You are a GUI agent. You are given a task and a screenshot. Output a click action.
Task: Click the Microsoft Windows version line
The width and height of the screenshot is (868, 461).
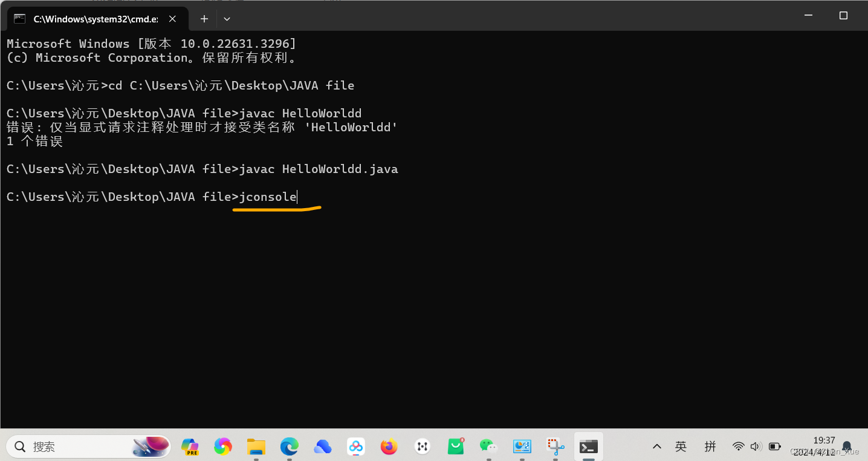(152, 44)
